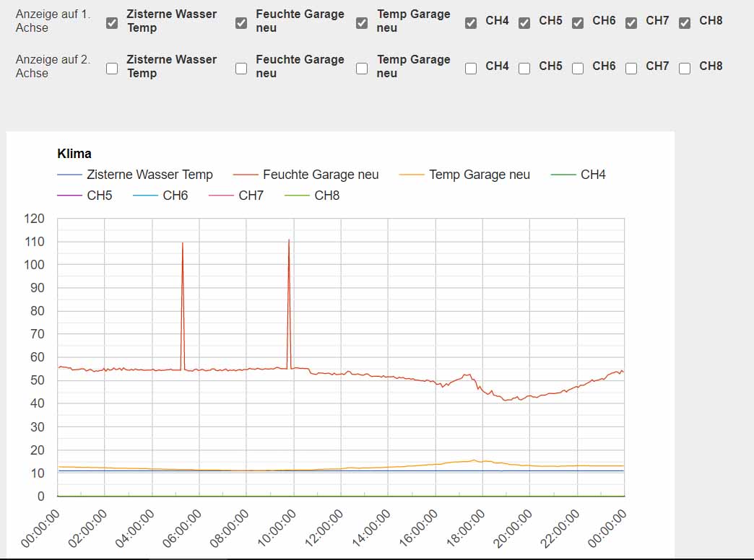The width and height of the screenshot is (754, 560).
Task: Enable Feuchte Garage neu on second axis
Action: [241, 69]
